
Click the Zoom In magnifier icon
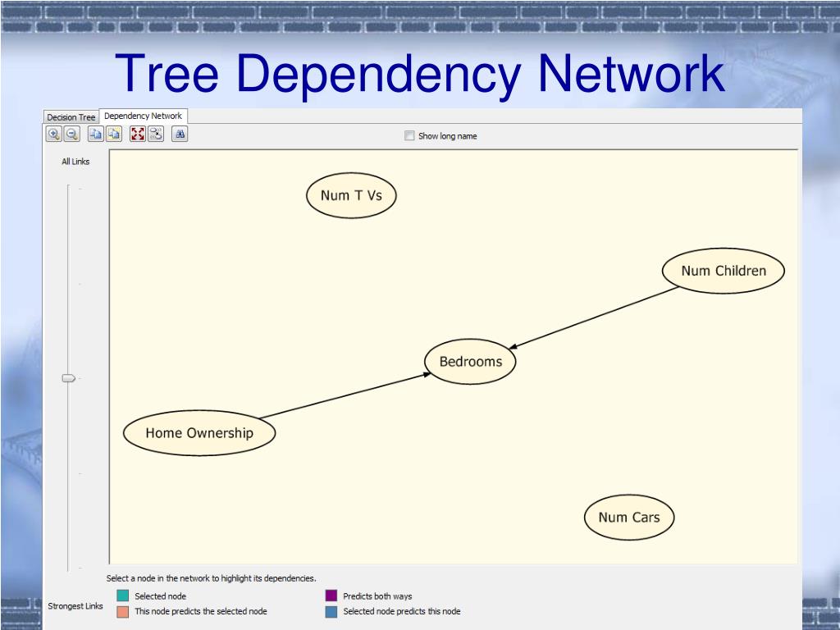53,134
